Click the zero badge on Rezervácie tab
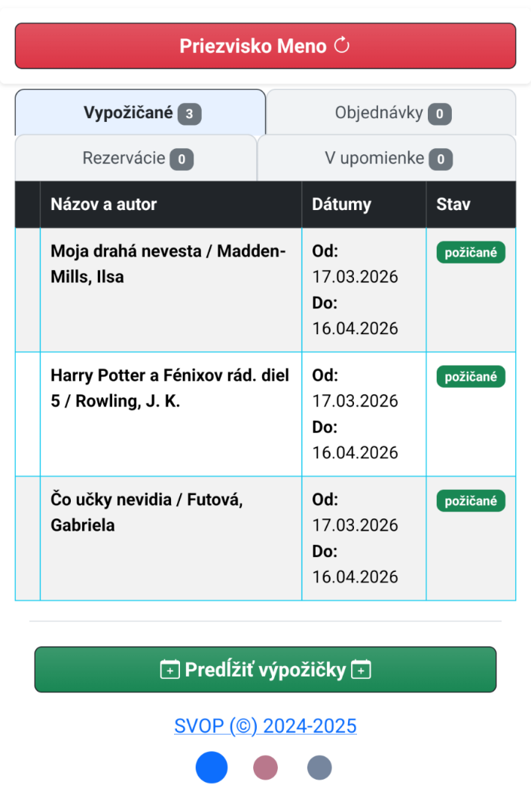 point(182,160)
